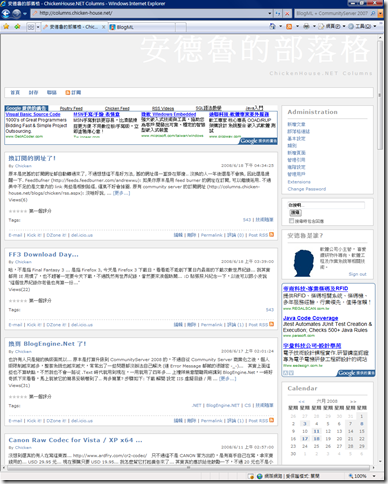Click the author silhouette profile picture
This screenshot has height=484, width=388.
click(304, 262)
